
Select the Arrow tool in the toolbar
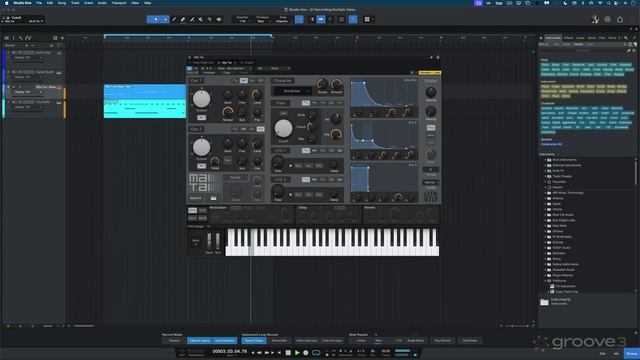coord(156,19)
